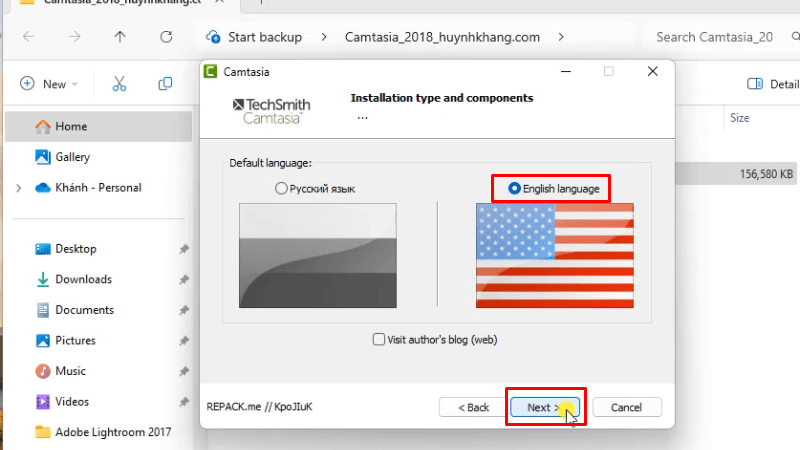Click the Cut scissors icon
The width and height of the screenshot is (800, 450).
pos(119,84)
